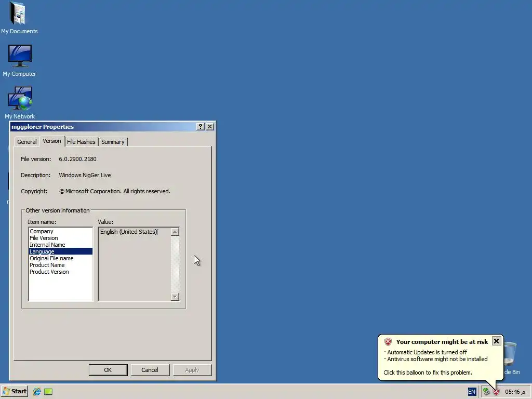Switch to the Summary tab

113,142
